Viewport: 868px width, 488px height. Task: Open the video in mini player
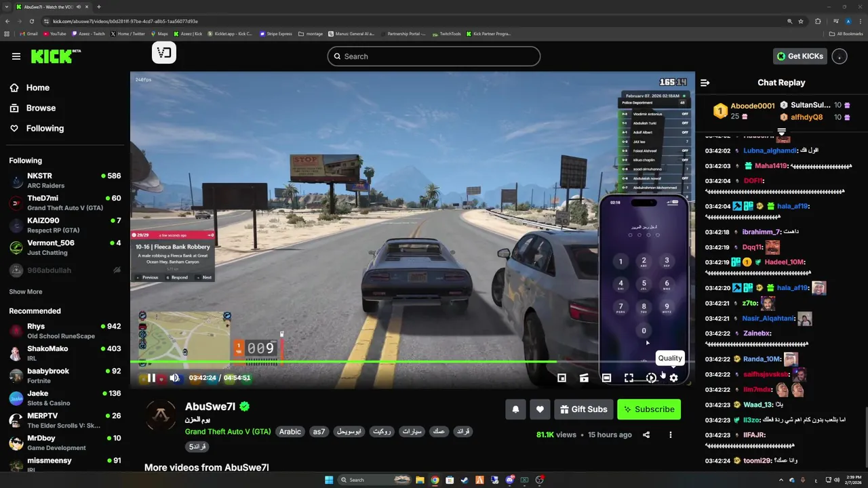(561, 378)
